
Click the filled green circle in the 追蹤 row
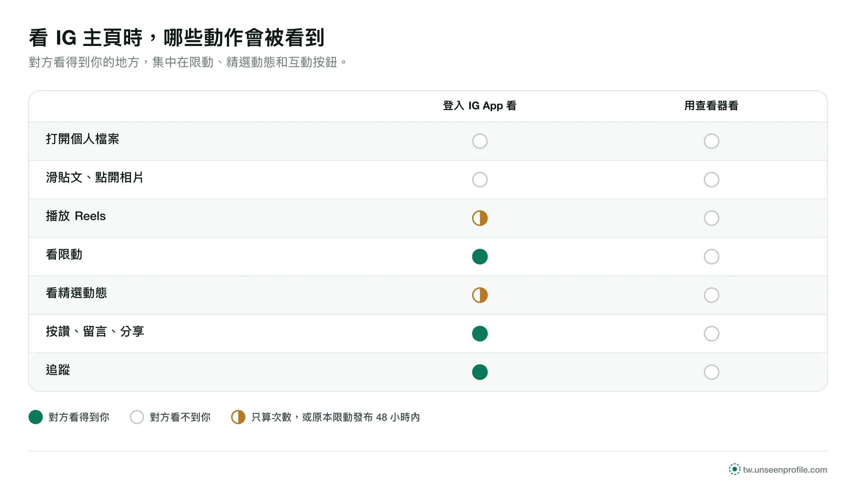point(480,372)
